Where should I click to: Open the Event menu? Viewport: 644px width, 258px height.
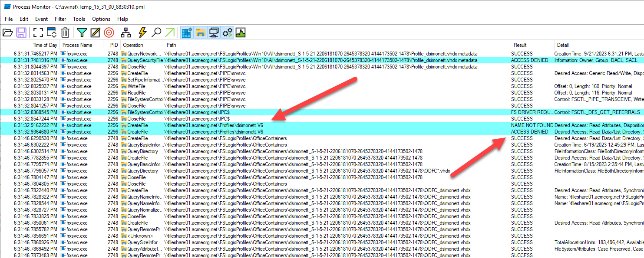click(42, 19)
